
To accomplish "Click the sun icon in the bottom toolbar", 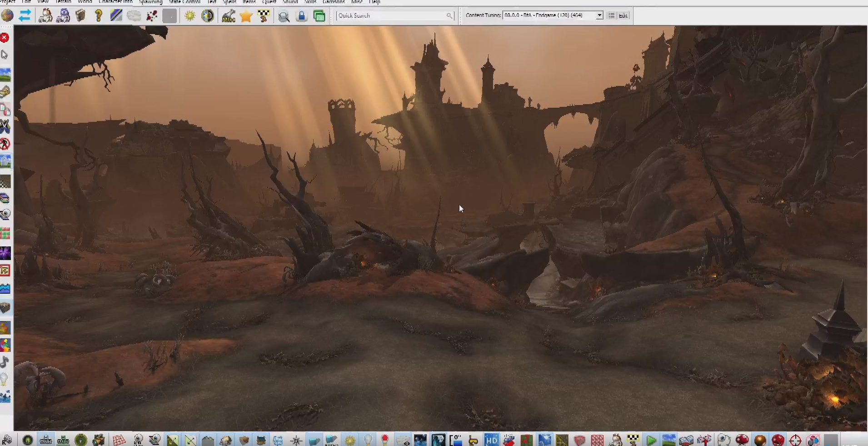I will (x=350, y=440).
